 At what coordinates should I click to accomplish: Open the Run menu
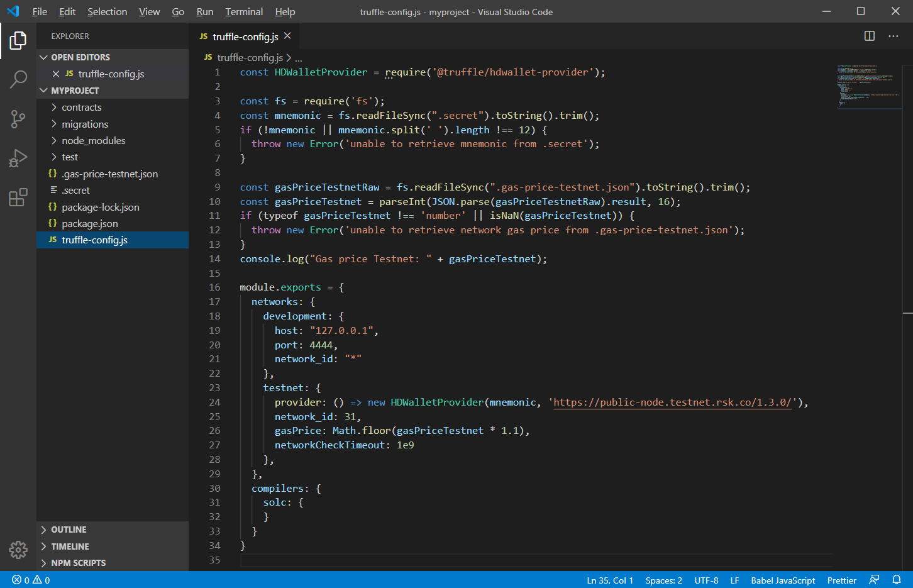(204, 11)
